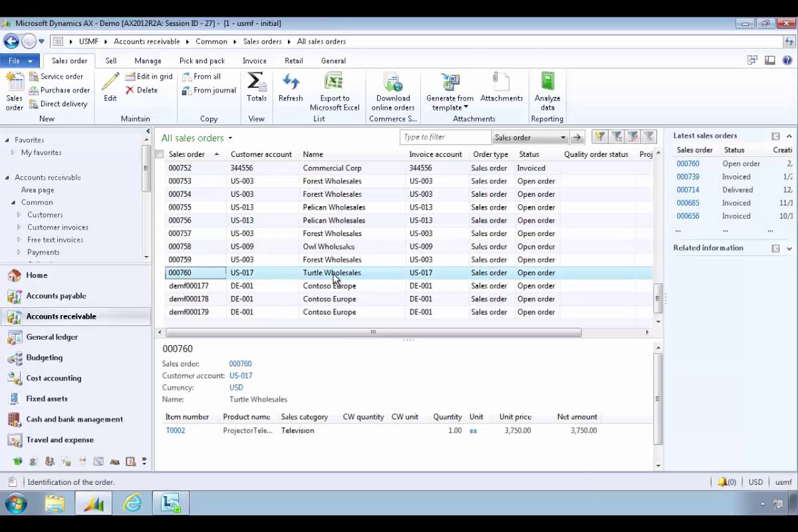Open the Help icon in ribbon corner
798x532 pixels.
pos(787,61)
